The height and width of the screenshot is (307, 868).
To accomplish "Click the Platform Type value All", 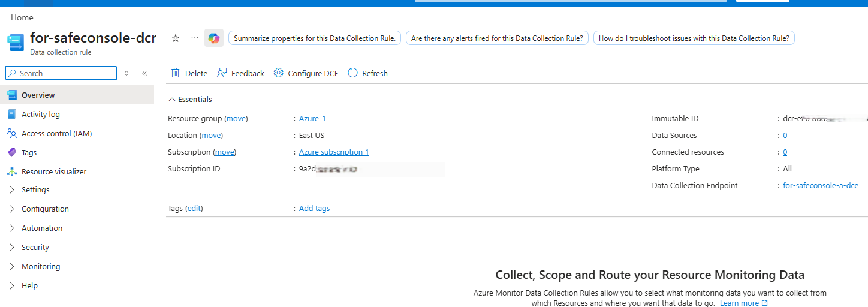I will click(x=787, y=168).
